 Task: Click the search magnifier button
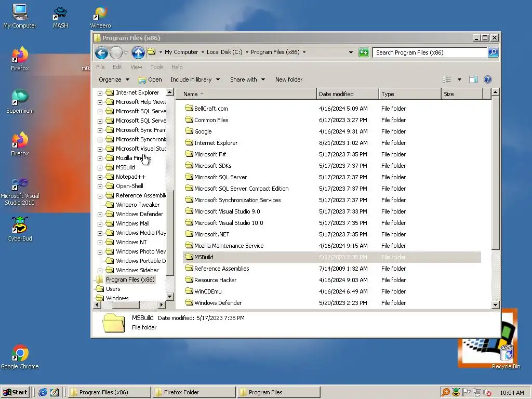click(x=493, y=52)
